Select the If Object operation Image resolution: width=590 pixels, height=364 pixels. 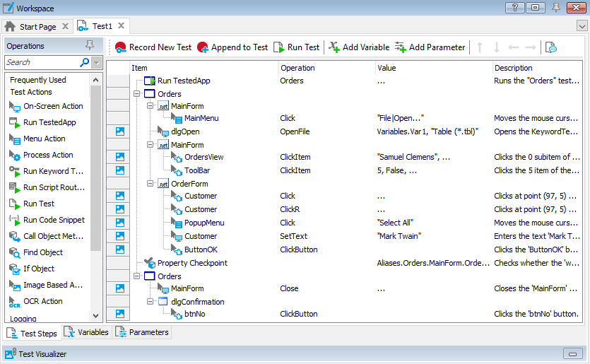(x=32, y=269)
